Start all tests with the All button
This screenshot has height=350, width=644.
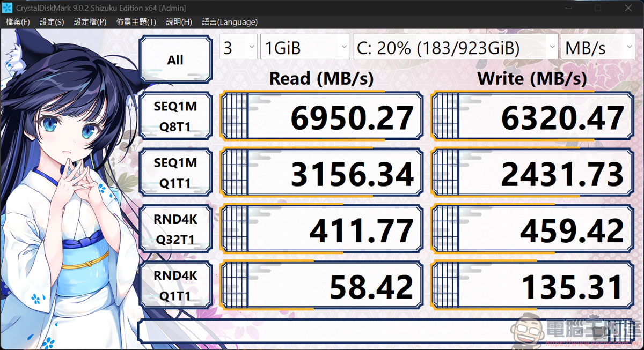point(175,59)
